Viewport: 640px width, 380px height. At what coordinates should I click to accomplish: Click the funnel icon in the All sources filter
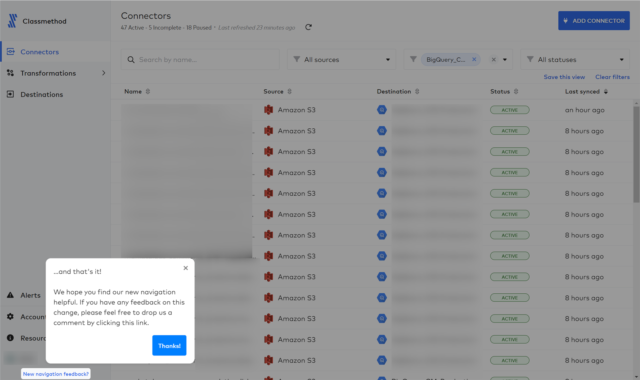(x=297, y=59)
